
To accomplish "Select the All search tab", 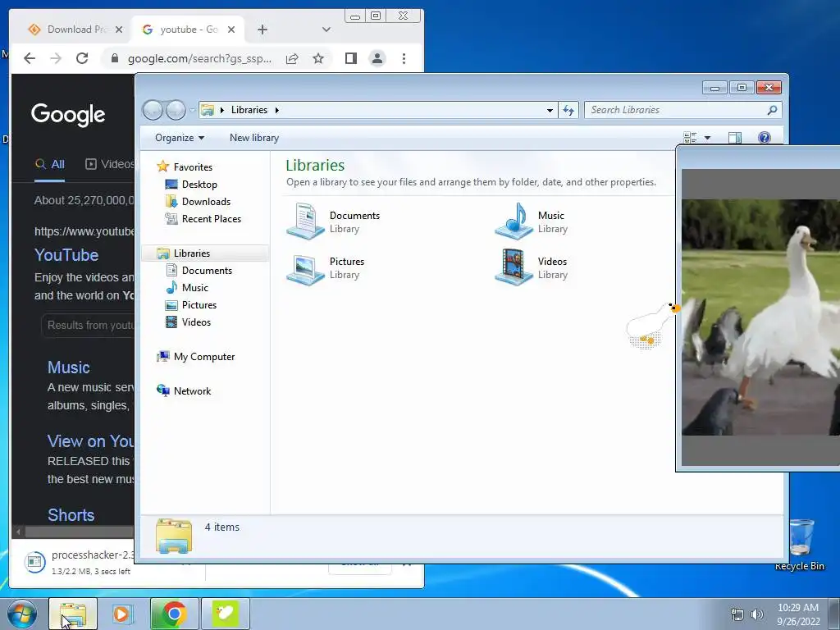I will [x=50, y=164].
